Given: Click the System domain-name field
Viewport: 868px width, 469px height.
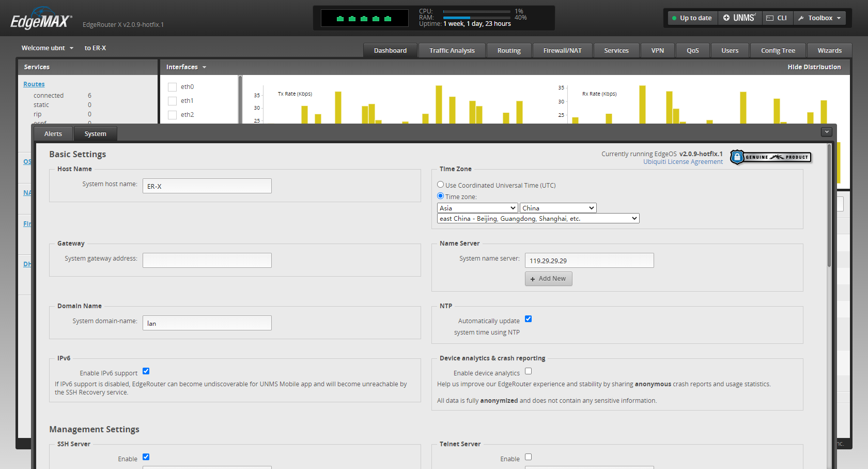Looking at the screenshot, I should [x=207, y=323].
